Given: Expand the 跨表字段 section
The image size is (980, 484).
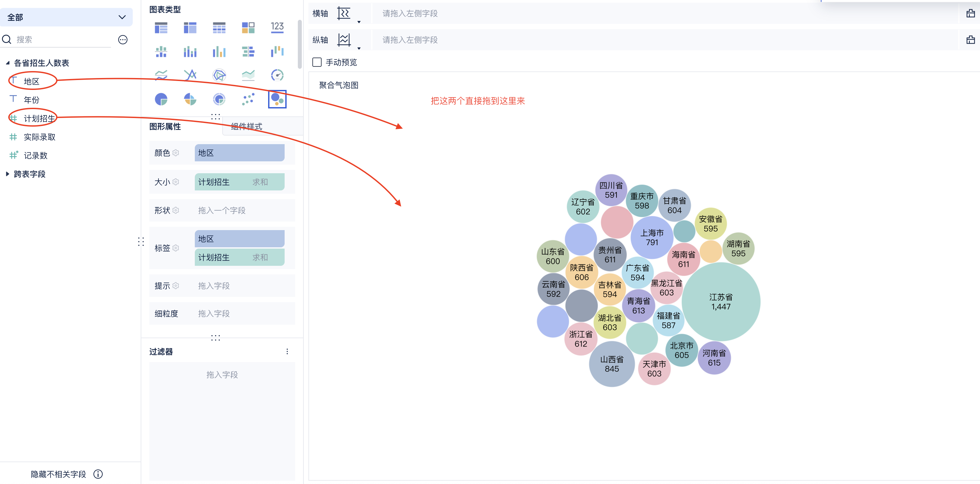Looking at the screenshot, I should point(8,174).
